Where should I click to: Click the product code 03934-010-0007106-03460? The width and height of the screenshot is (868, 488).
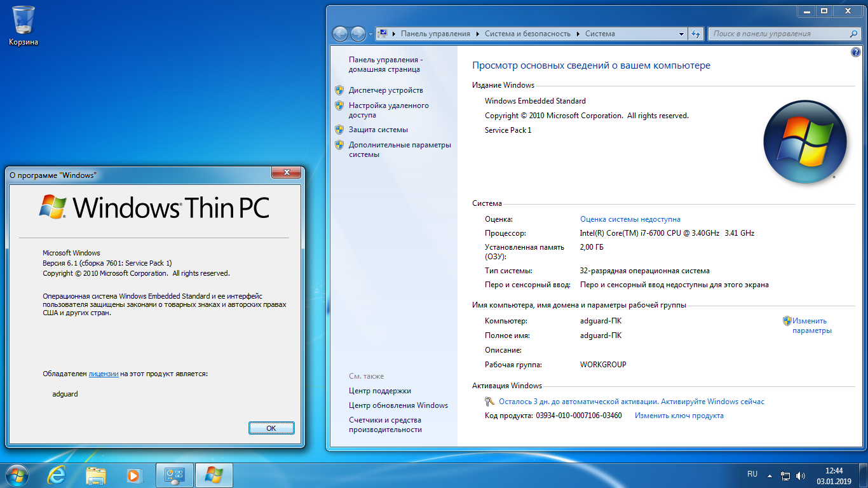coord(579,416)
